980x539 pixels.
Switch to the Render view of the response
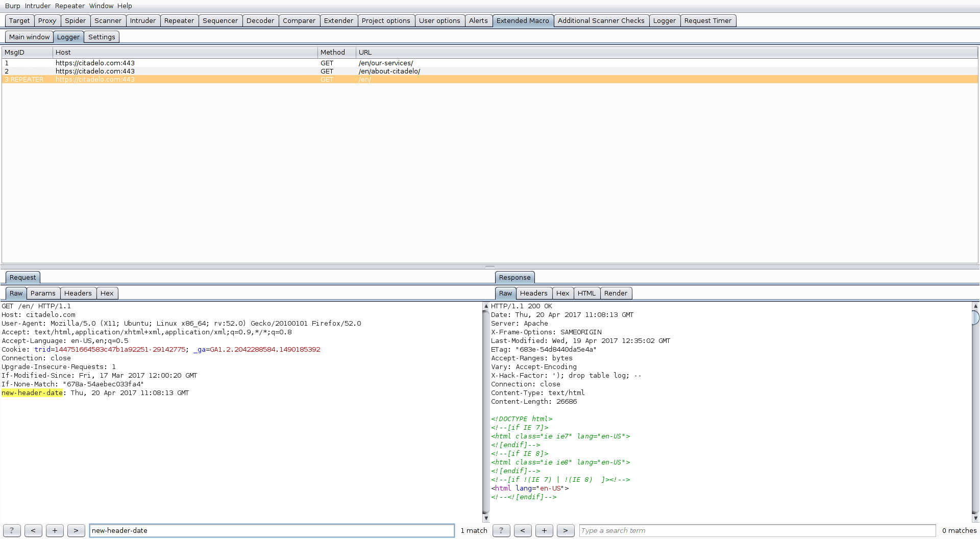click(x=616, y=293)
